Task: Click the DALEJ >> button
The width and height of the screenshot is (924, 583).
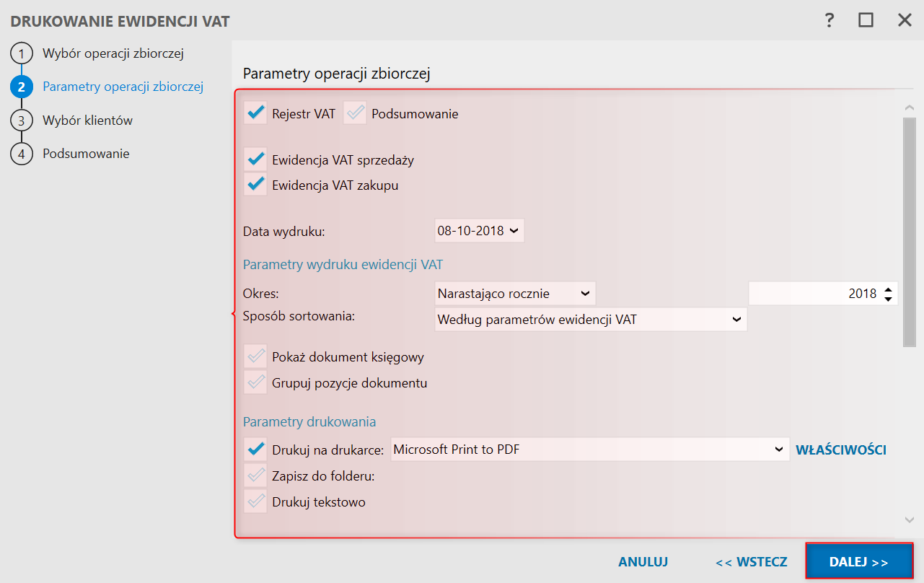Action: (859, 562)
